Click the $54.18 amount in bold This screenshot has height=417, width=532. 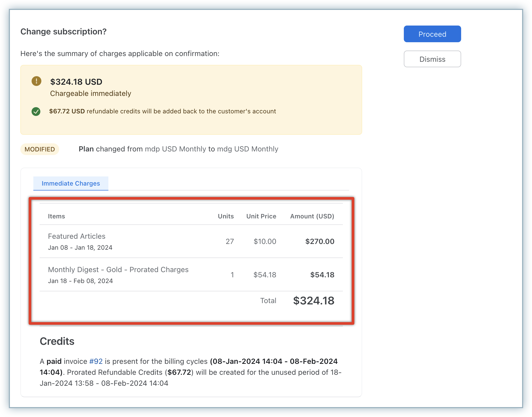(x=322, y=275)
